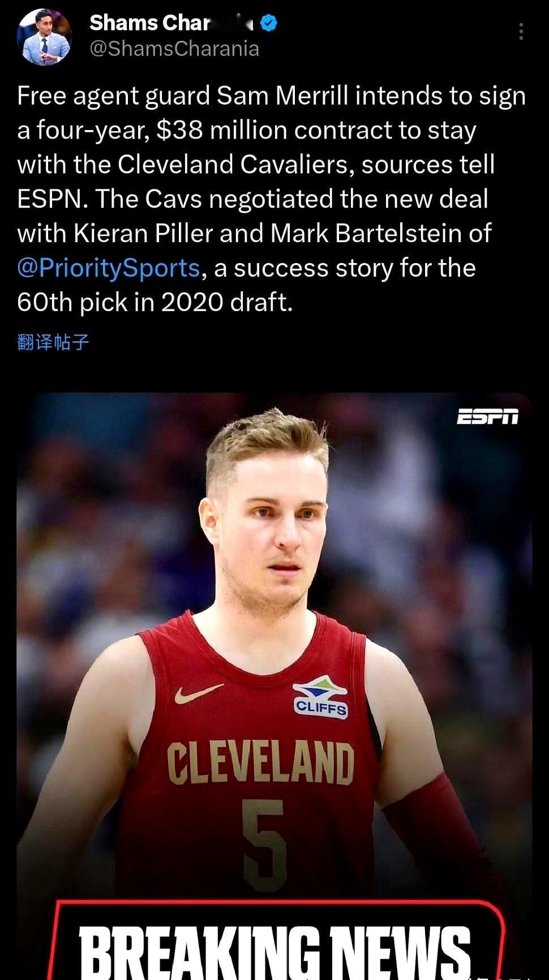
Task: Tap the CLEVELAND lettering on the jersey
Action: click(x=260, y=763)
